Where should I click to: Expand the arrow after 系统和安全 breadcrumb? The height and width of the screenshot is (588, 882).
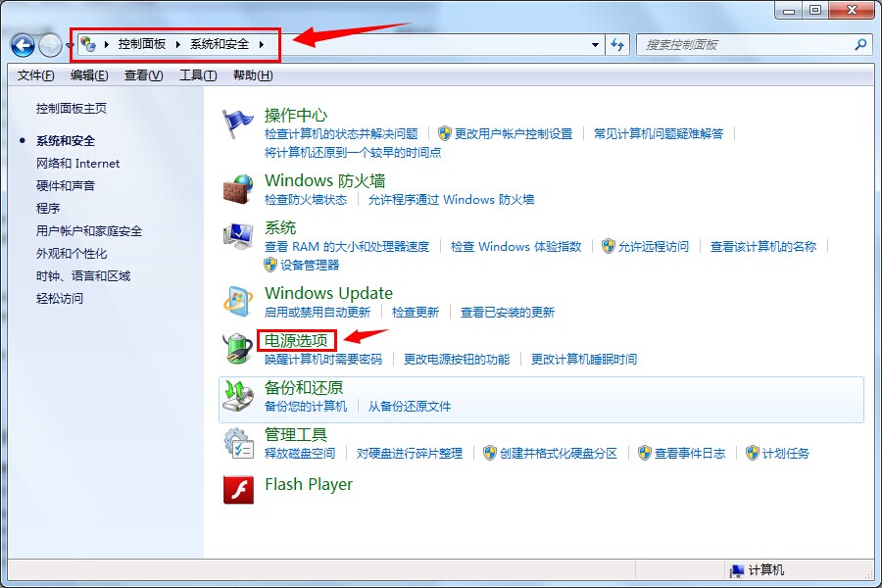(x=262, y=44)
